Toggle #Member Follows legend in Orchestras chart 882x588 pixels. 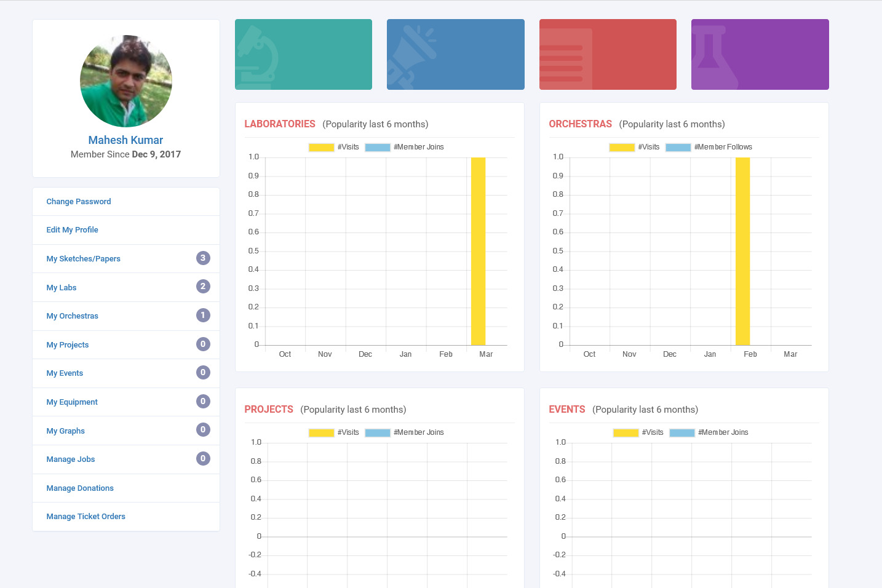point(709,147)
